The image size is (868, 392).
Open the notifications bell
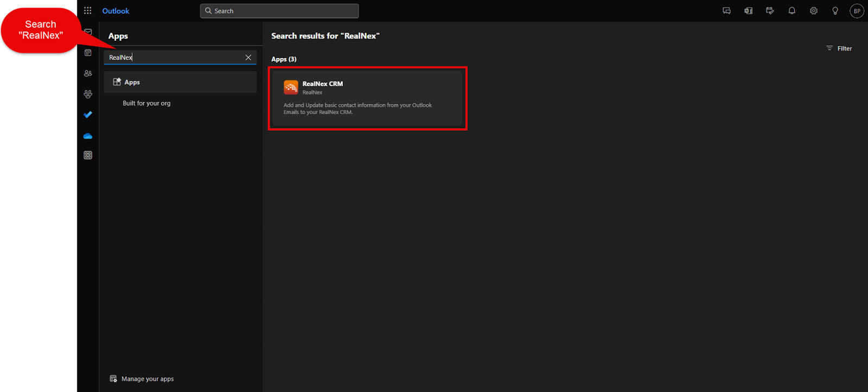[x=792, y=11]
